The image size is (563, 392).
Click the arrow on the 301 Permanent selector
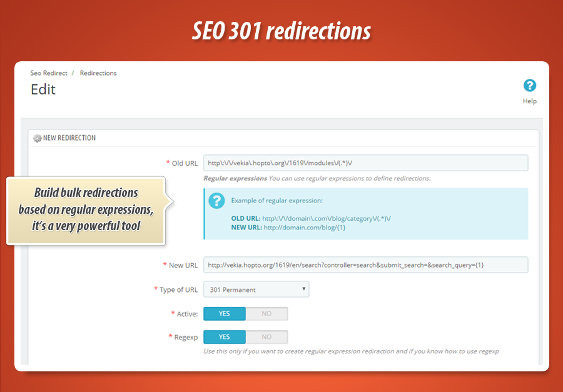(x=303, y=289)
